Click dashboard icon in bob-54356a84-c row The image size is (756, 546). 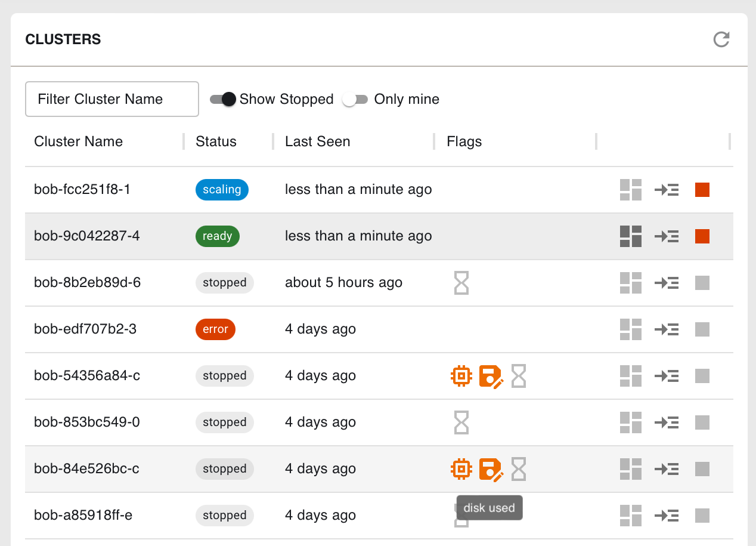tap(631, 376)
